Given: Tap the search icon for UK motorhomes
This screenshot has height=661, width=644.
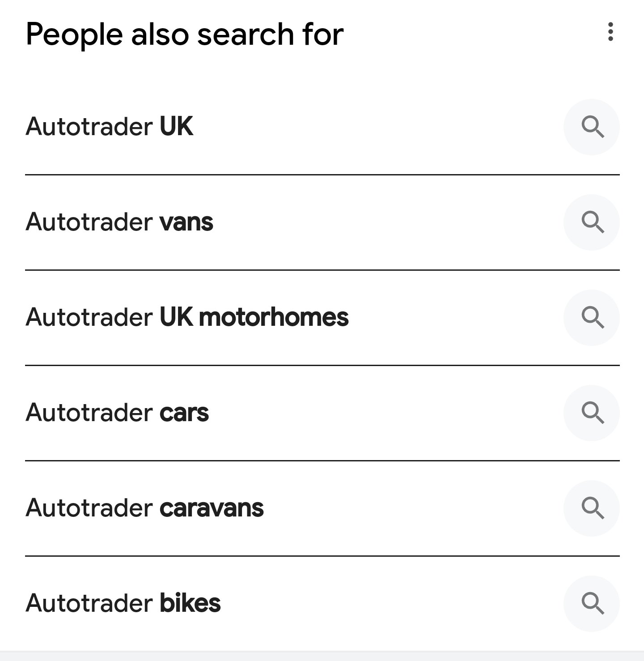Looking at the screenshot, I should tap(592, 318).
